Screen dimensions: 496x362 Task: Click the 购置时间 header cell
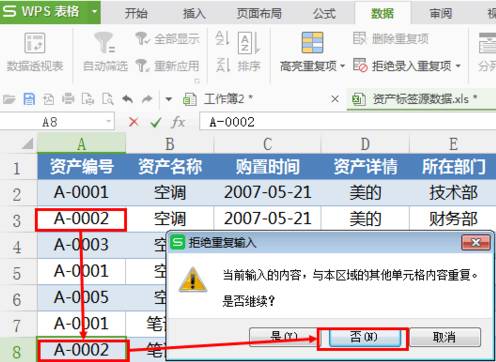click(x=267, y=167)
